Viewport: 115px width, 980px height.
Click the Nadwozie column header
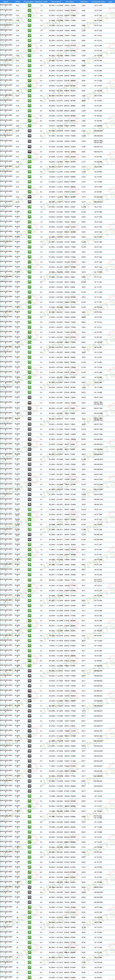coord(84,1)
